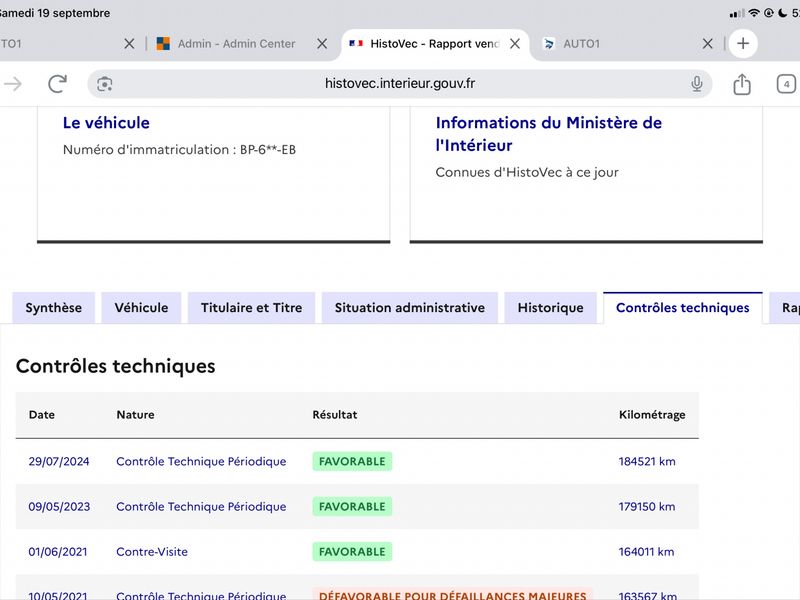This screenshot has height=600, width=800.
Task: Open the Situation administrative tab
Action: coord(410,308)
